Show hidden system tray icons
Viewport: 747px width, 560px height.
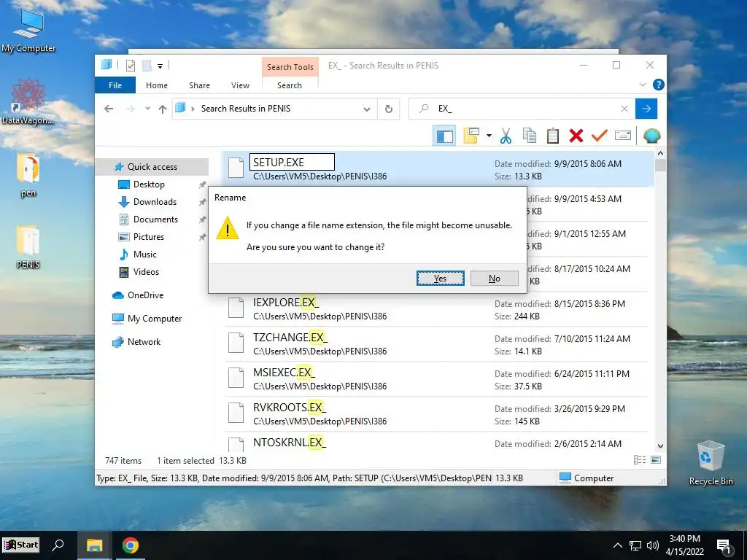[x=617, y=545]
